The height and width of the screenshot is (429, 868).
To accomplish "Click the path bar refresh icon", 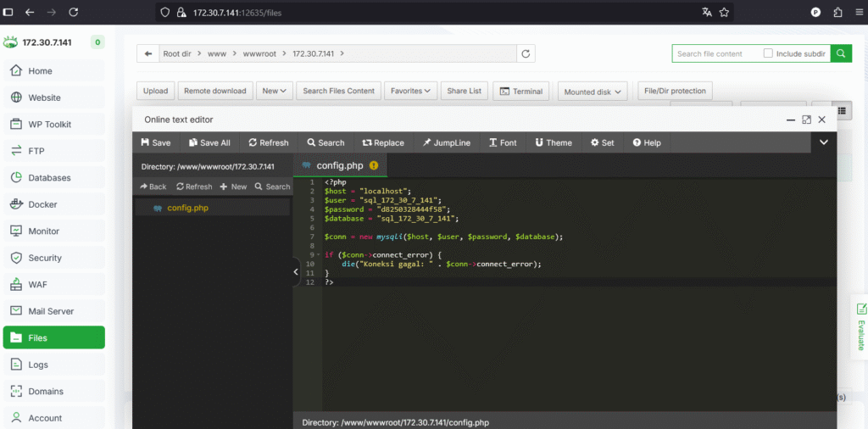I will tap(526, 53).
